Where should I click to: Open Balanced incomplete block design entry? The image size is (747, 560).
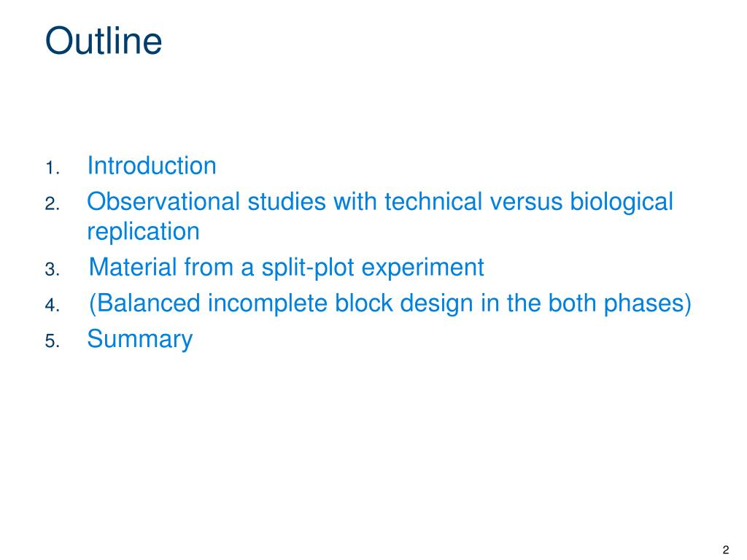390,303
